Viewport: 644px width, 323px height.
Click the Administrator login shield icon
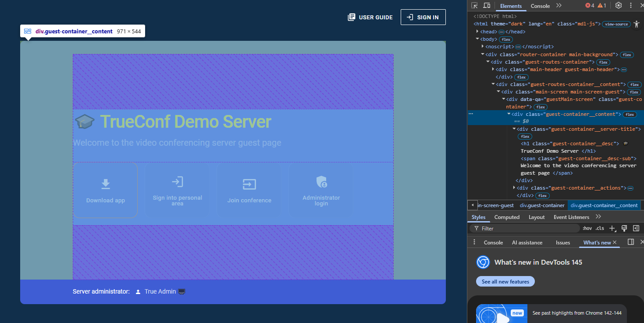(x=321, y=182)
